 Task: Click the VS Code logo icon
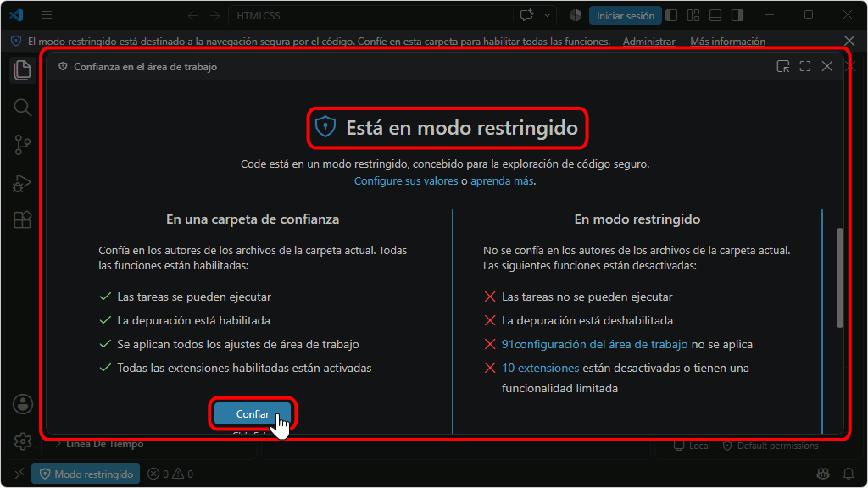click(17, 15)
